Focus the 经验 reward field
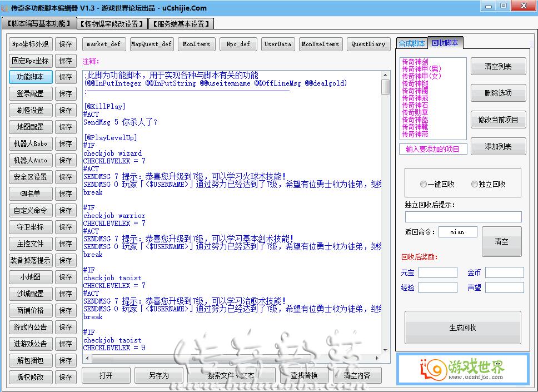The height and width of the screenshot is (392, 538). (438, 287)
